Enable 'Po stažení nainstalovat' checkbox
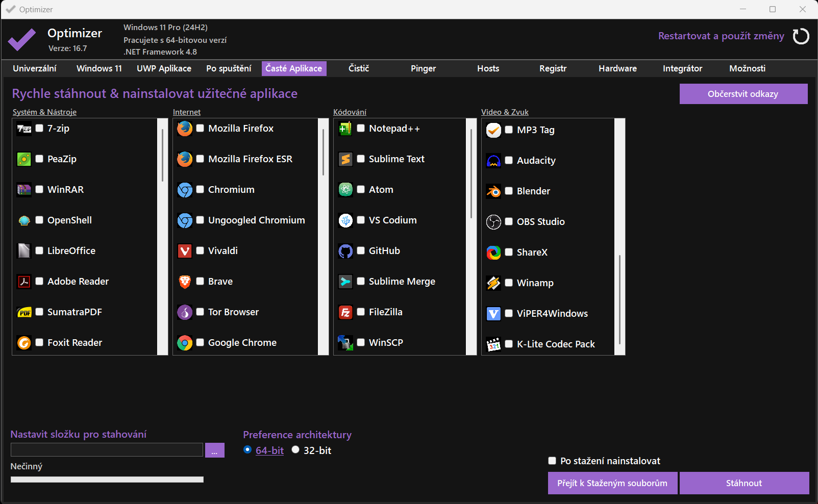818x504 pixels. (552, 461)
